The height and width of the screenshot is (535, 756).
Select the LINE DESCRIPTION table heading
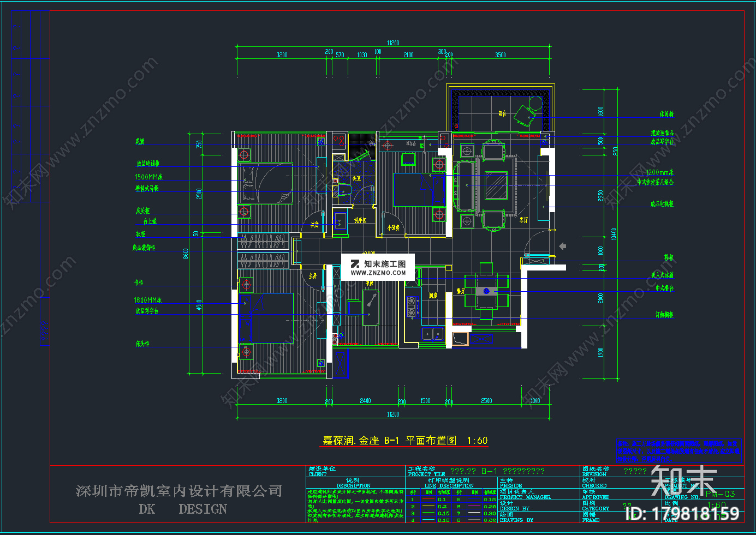pos(449,485)
